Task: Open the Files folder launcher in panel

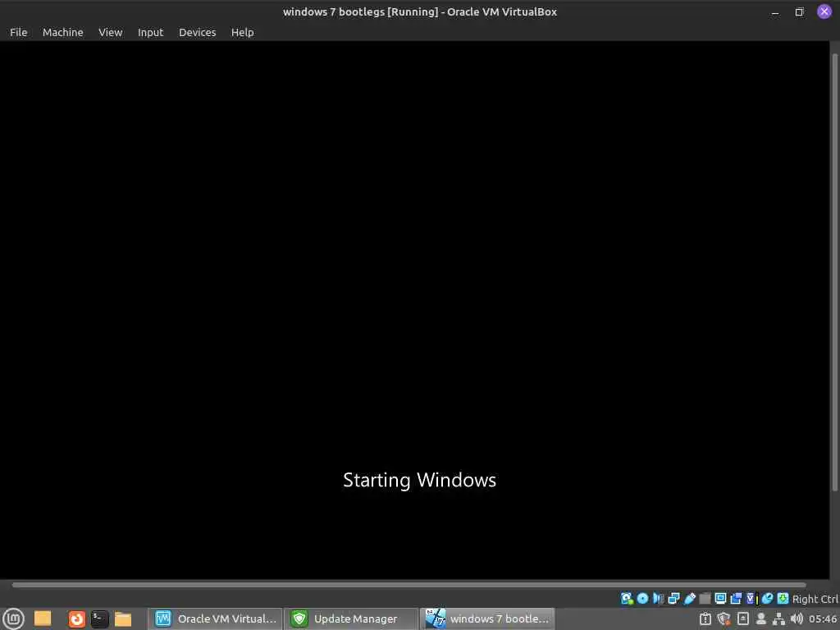Action: (123, 619)
